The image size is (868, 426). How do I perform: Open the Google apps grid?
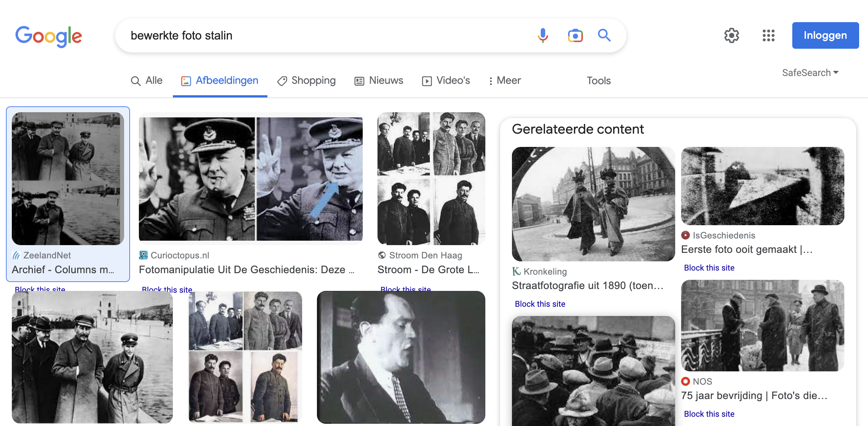point(768,35)
